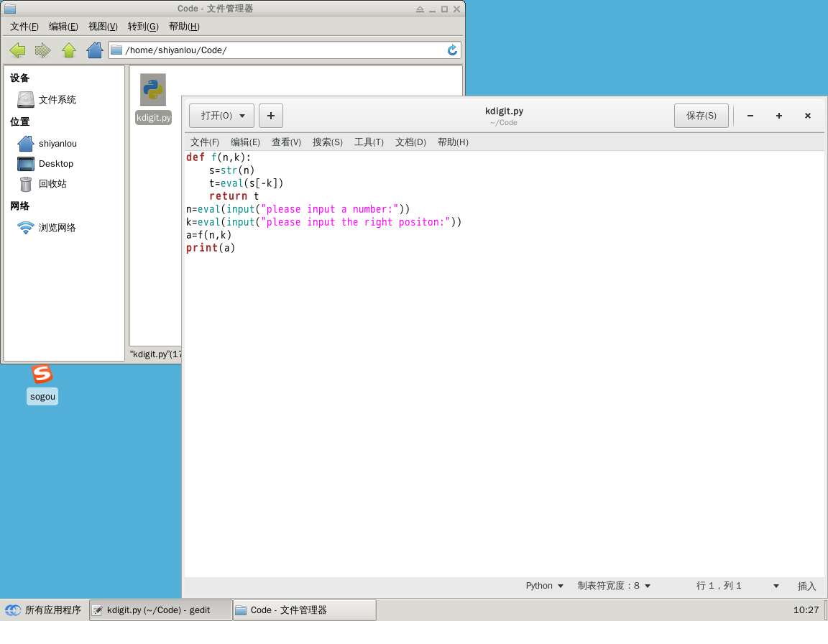Open file manager 转到(G) menu
The height and width of the screenshot is (644, 828).
143,27
